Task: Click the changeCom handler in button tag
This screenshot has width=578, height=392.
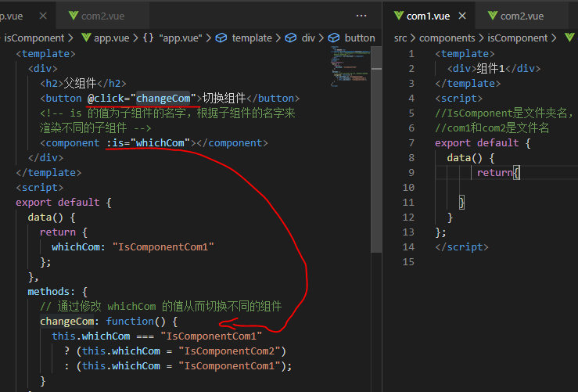Action: [x=163, y=99]
